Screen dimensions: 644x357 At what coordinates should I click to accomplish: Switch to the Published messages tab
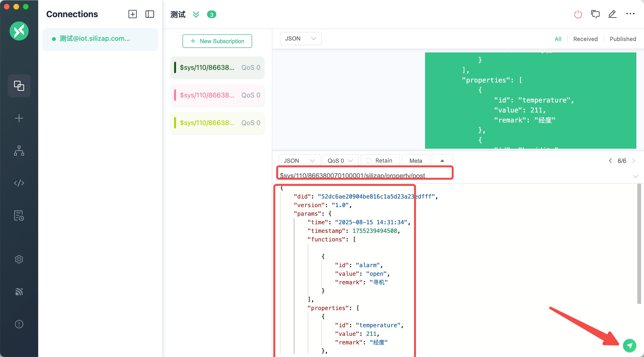click(x=623, y=39)
